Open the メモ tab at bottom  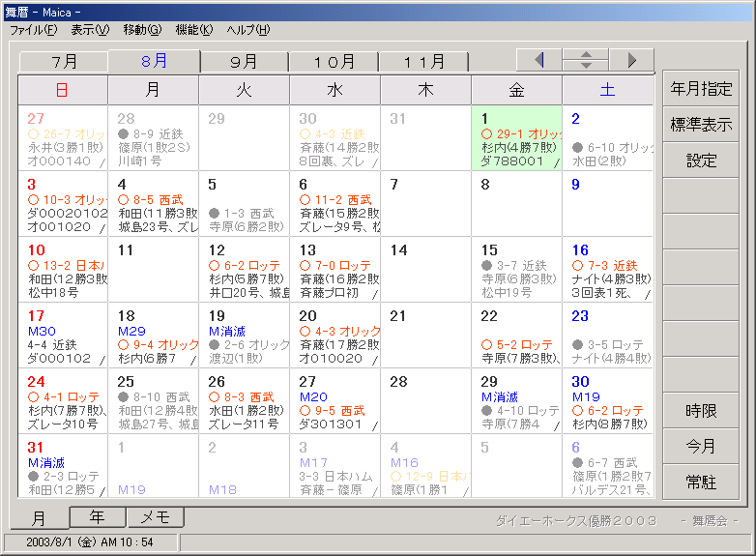click(155, 517)
